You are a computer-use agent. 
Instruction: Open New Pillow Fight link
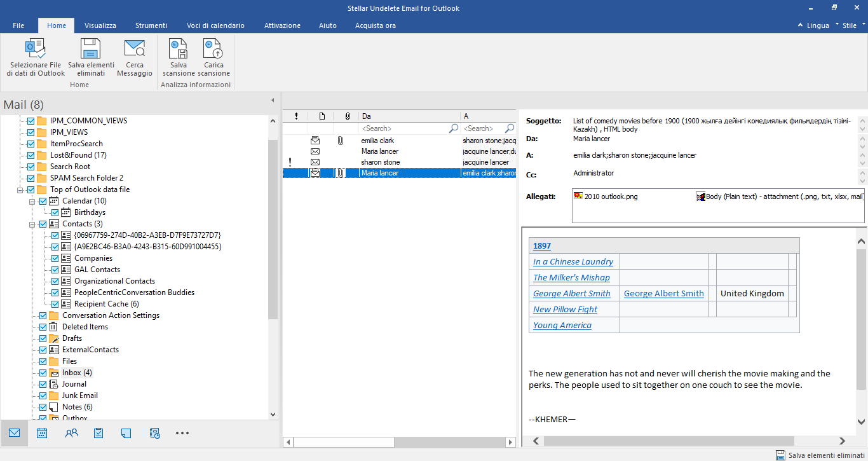tap(566, 309)
